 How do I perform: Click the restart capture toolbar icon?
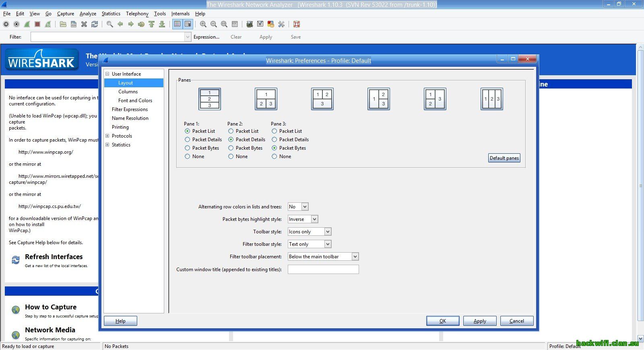coord(48,24)
